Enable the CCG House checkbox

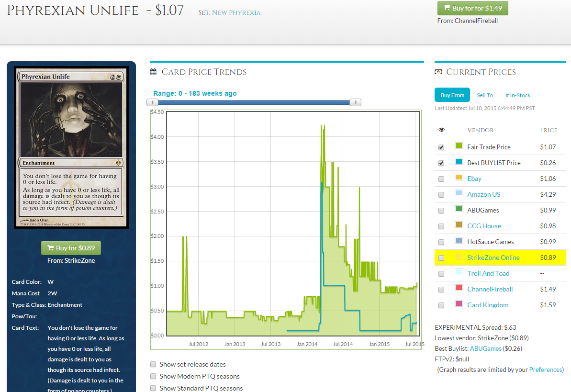point(441,226)
